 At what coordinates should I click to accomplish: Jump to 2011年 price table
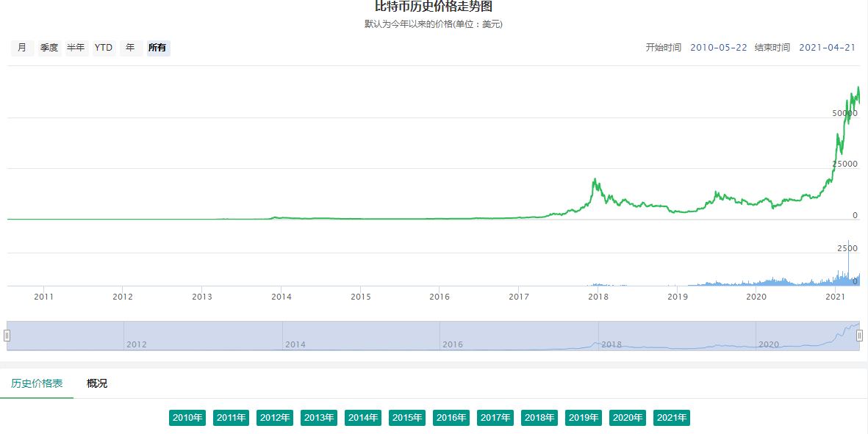point(231,418)
